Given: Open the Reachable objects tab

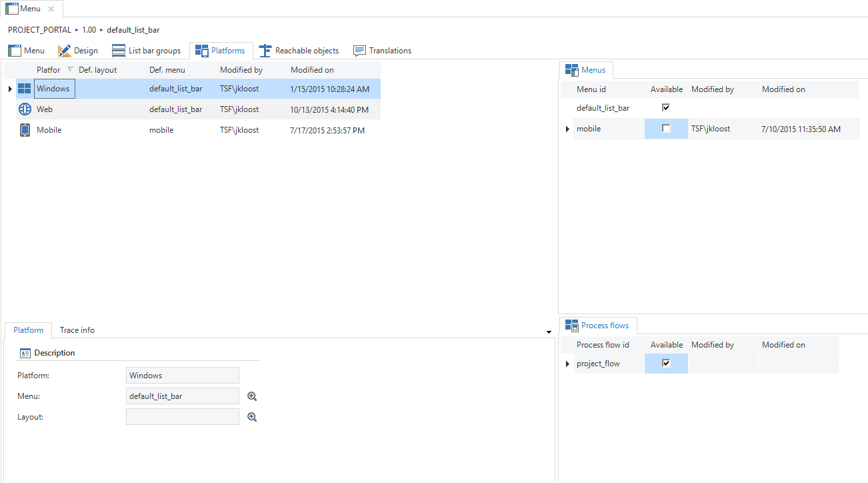Looking at the screenshot, I should coord(299,51).
